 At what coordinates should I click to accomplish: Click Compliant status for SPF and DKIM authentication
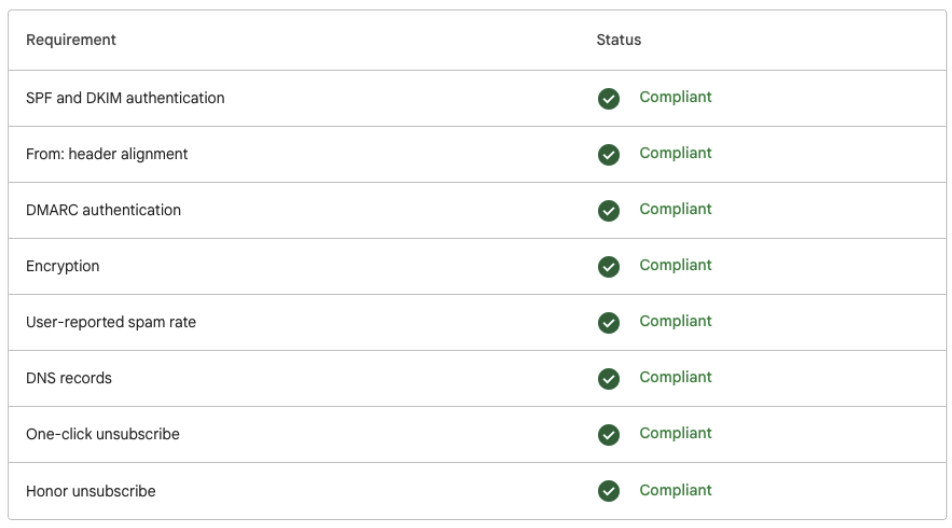tap(675, 97)
